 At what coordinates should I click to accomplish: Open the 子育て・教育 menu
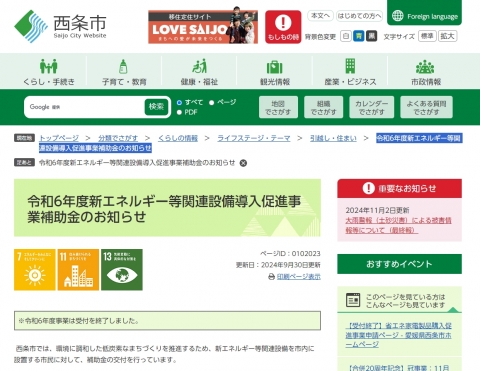pos(124,71)
